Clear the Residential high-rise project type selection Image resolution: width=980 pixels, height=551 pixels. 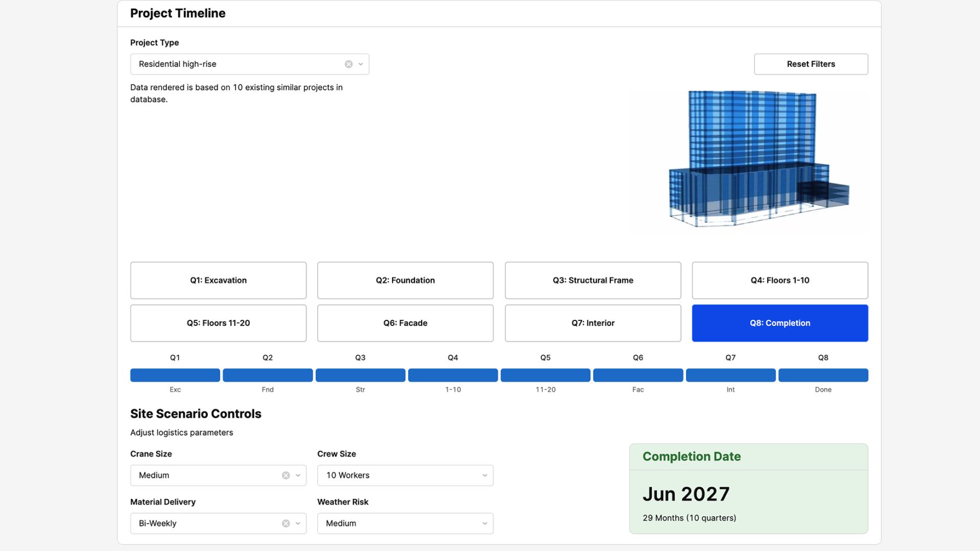349,64
